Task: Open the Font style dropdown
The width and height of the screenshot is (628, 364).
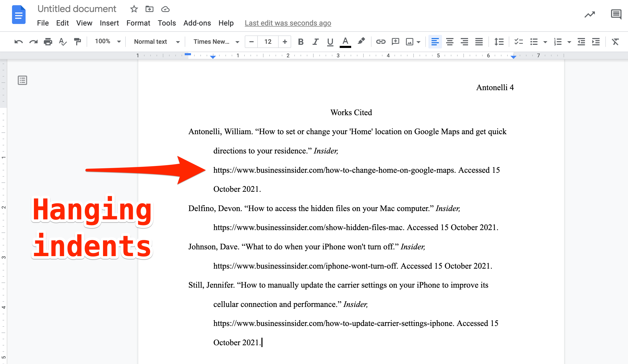Action: tap(216, 42)
